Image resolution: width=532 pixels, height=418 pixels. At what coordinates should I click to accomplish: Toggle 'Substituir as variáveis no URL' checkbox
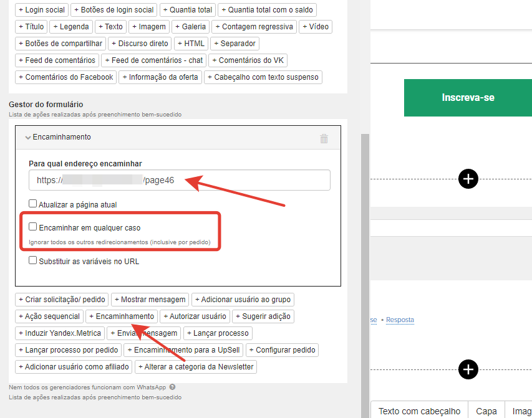coord(33,261)
